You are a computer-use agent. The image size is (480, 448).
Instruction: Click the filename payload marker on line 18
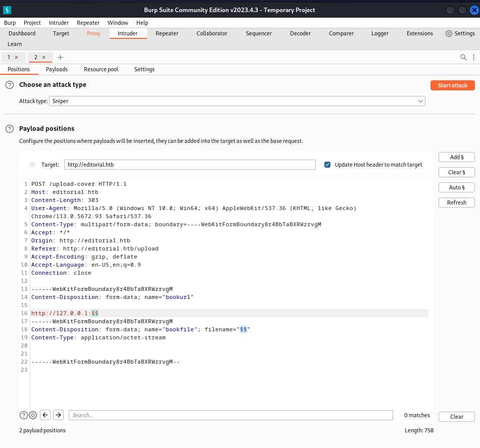(x=244, y=329)
